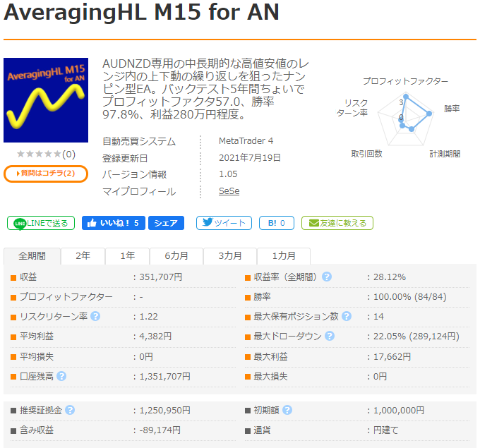Click the -89,174円 unrealized profit value
The image size is (480, 448).
pos(160,430)
